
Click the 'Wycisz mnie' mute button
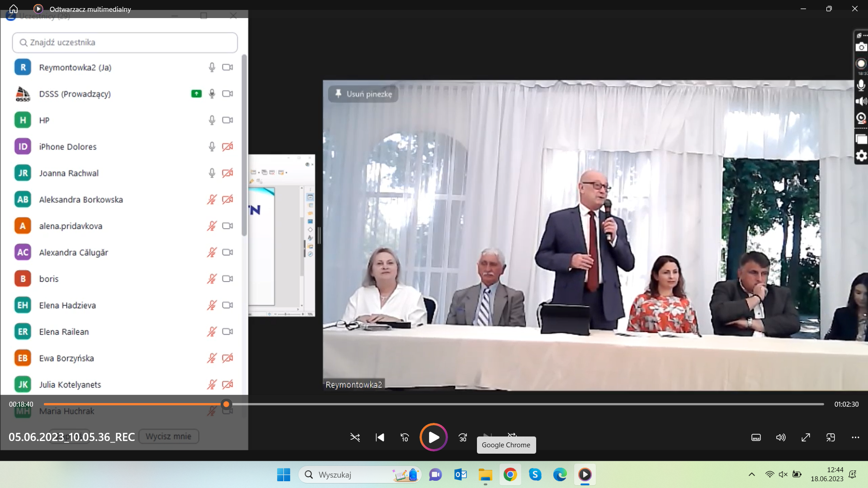coord(169,436)
